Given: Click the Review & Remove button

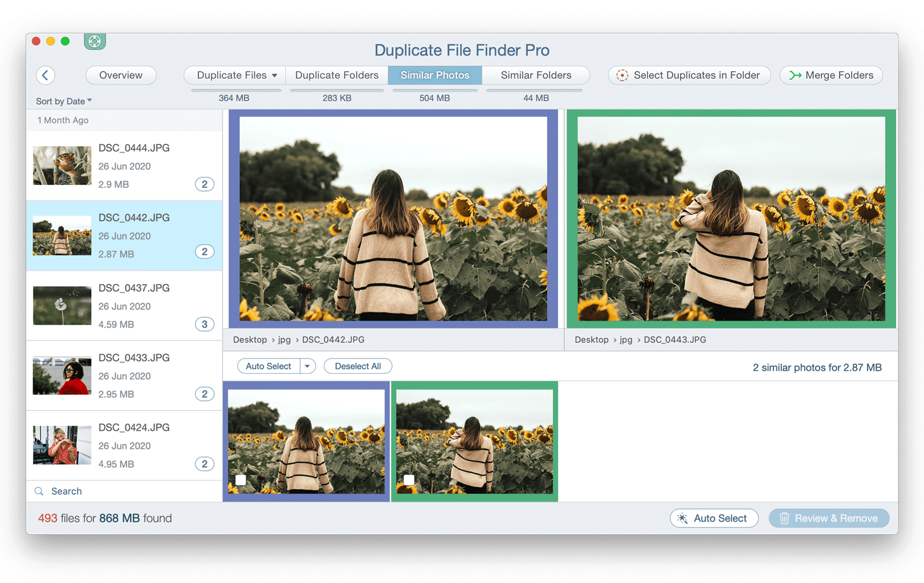Looking at the screenshot, I should click(x=829, y=518).
